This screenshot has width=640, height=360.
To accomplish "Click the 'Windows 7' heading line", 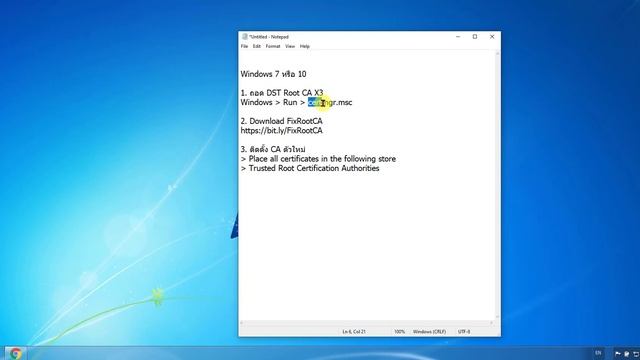I will (x=273, y=74).
